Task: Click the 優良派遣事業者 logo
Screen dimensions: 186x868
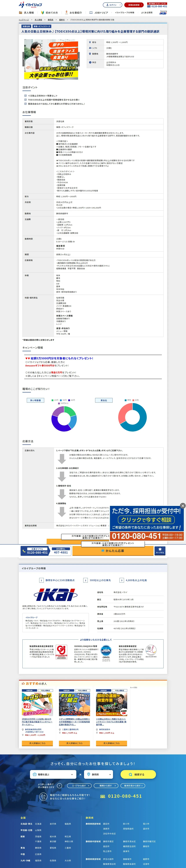Action: pos(151,651)
